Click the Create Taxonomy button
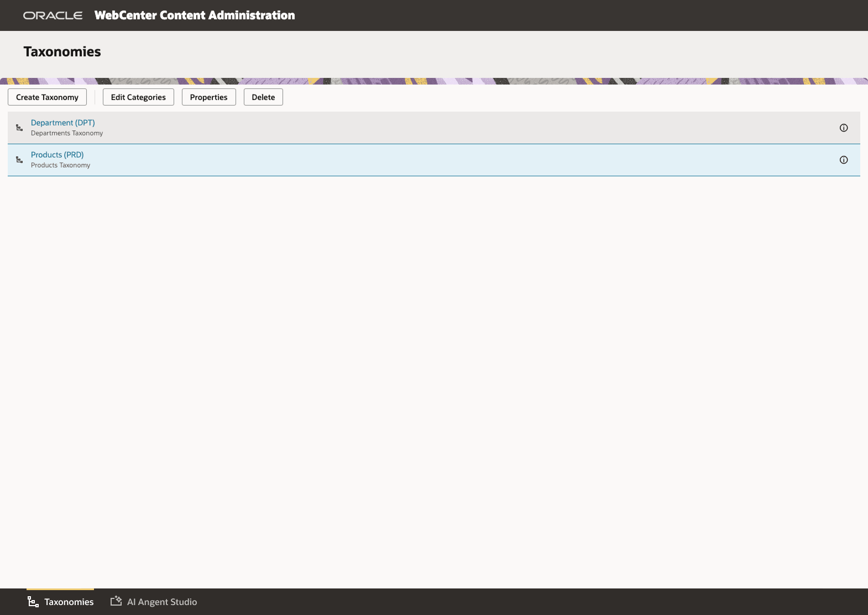This screenshot has width=868, height=615. pyautogui.click(x=47, y=97)
